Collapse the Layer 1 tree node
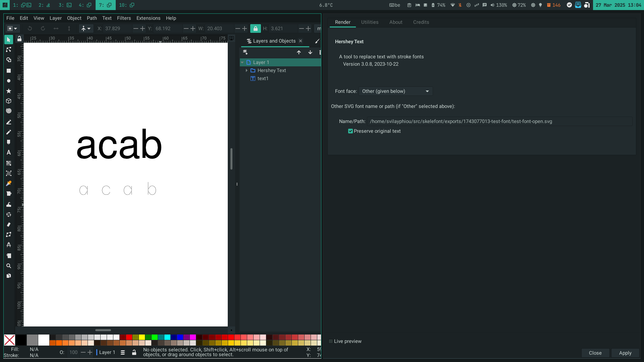 pyautogui.click(x=242, y=62)
